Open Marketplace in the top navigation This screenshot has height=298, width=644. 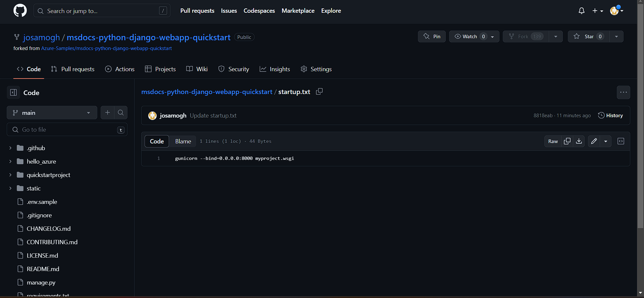tap(298, 11)
